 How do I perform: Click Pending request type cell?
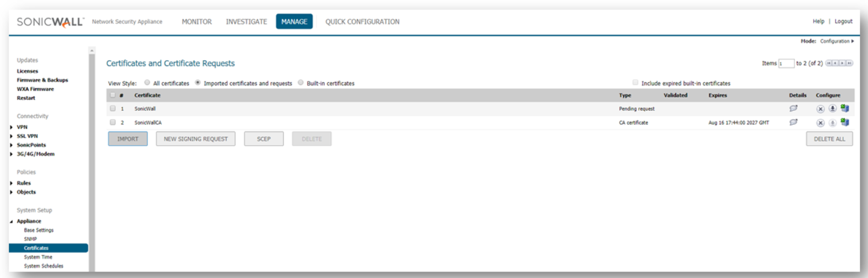pyautogui.click(x=637, y=109)
